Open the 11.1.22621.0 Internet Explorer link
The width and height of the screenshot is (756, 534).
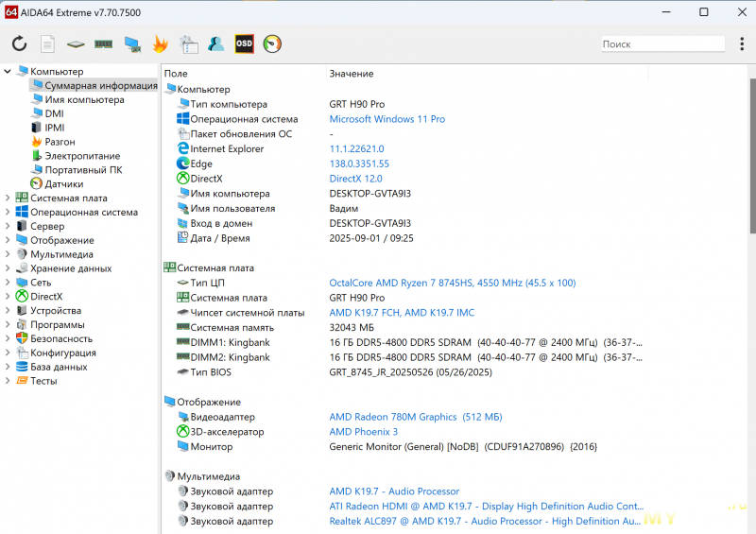pos(357,148)
